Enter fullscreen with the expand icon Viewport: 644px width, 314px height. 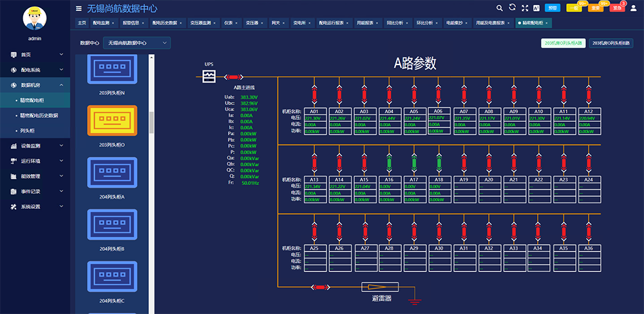pos(525,8)
